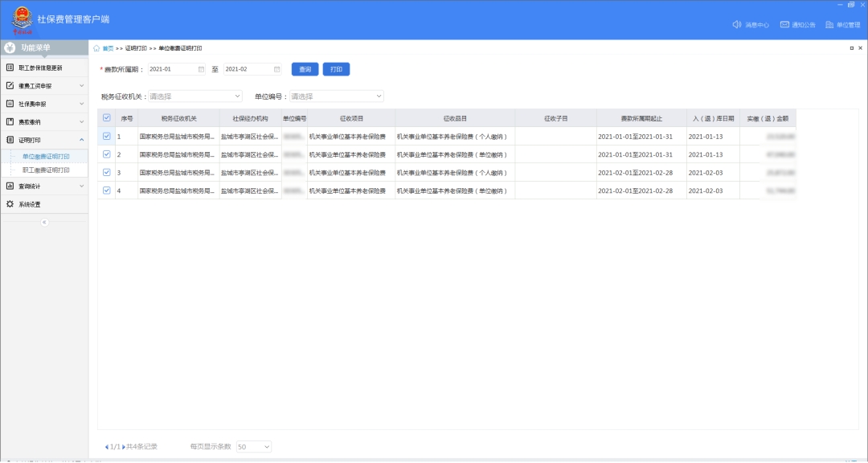The image size is (868, 463).
Task: Click the 查询 button
Action: tap(305, 69)
